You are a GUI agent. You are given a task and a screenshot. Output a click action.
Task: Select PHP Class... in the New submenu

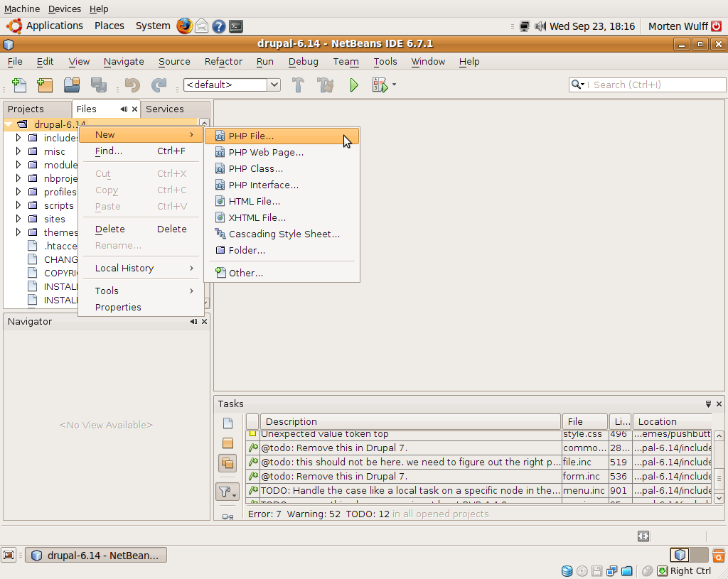282,168
